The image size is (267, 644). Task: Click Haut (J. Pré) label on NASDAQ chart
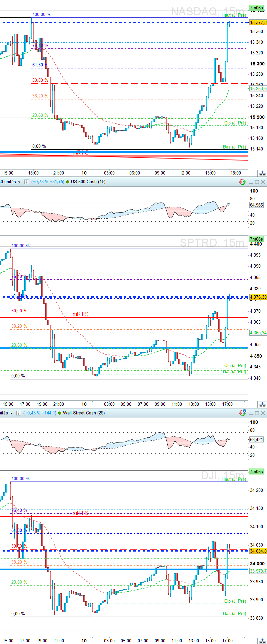point(234,15)
